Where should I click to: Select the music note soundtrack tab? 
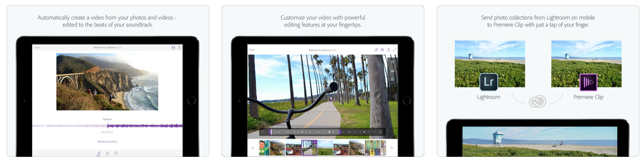tap(99, 153)
